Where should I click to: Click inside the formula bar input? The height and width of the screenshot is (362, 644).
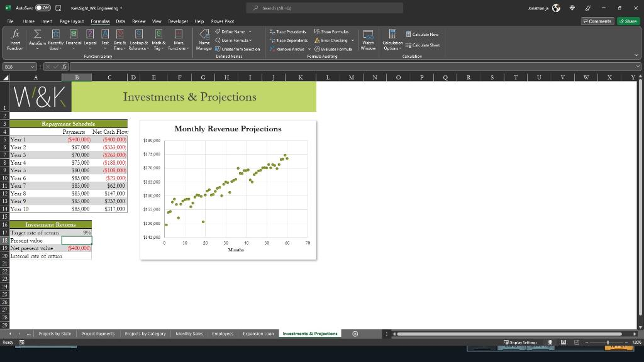pos(352,67)
